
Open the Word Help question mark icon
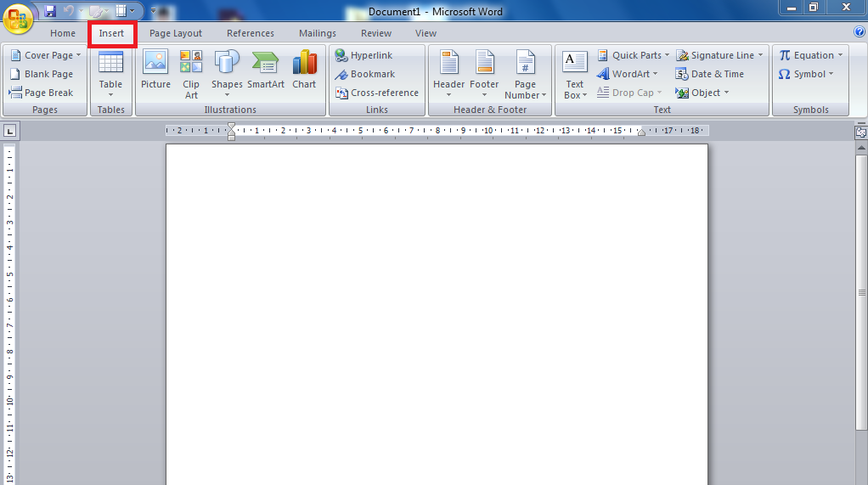(x=860, y=32)
